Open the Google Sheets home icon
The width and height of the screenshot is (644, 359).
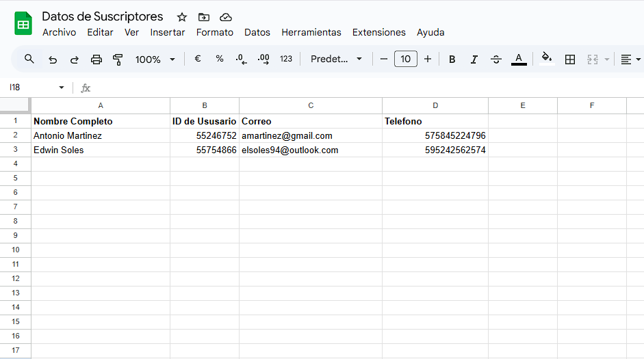[x=23, y=23]
